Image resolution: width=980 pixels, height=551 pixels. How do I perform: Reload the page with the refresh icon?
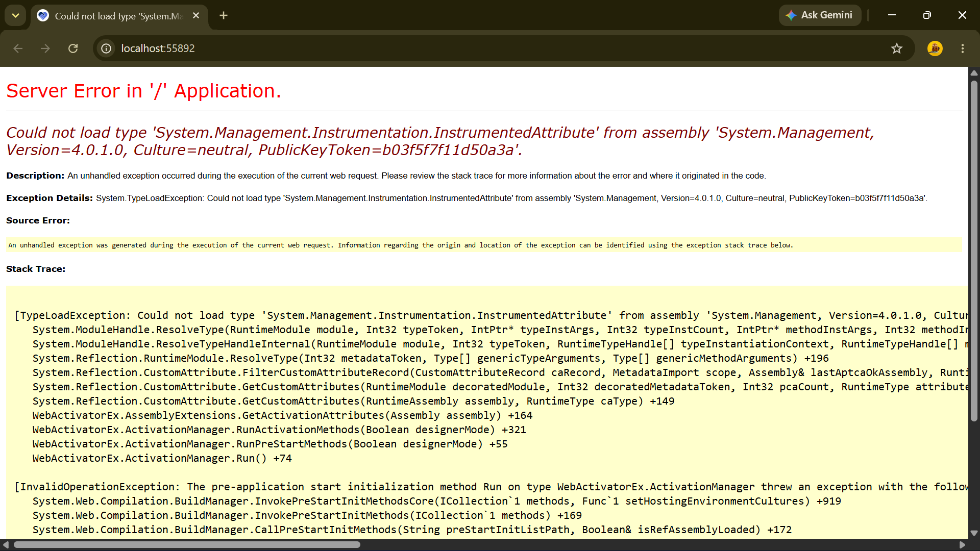click(73, 48)
